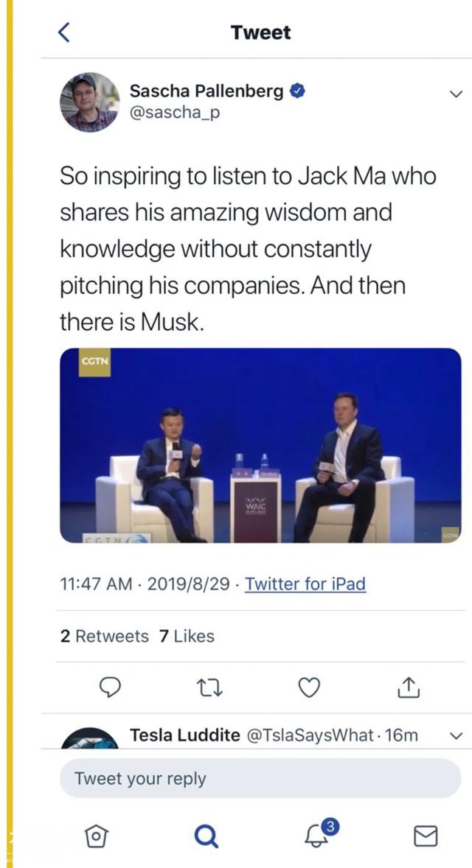Image resolution: width=472 pixels, height=868 pixels.
Task: Open Tesla Luddite's profile name
Action: click(184, 735)
